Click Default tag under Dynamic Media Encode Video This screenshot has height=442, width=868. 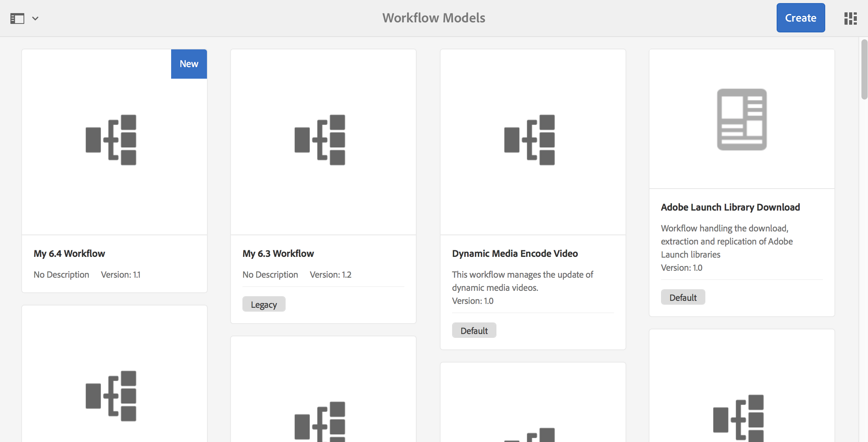click(474, 331)
